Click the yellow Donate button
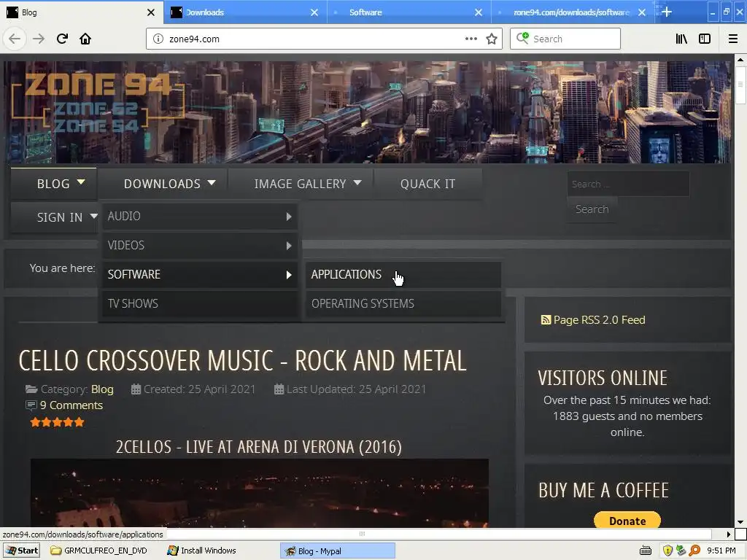 [627, 521]
